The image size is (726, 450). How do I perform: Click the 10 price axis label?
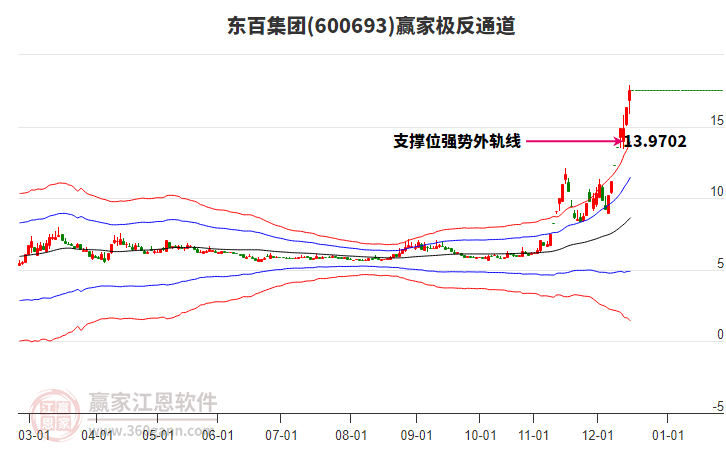click(x=717, y=191)
